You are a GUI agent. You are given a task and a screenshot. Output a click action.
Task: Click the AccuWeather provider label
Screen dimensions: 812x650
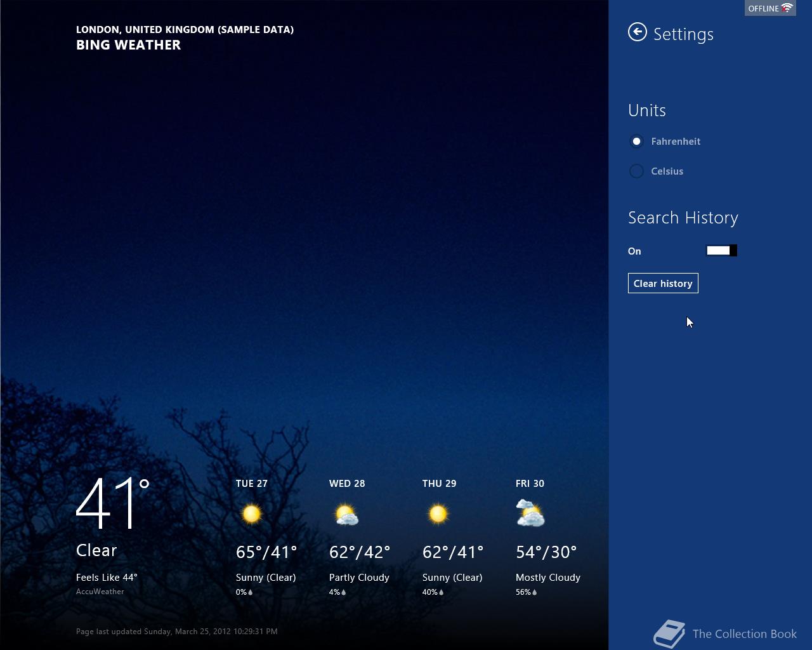pyautogui.click(x=100, y=592)
